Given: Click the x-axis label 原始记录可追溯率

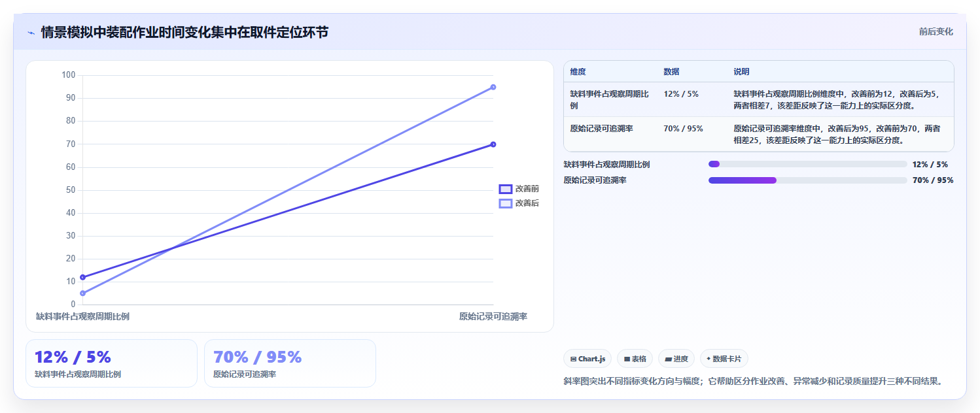Looking at the screenshot, I should 493,316.
